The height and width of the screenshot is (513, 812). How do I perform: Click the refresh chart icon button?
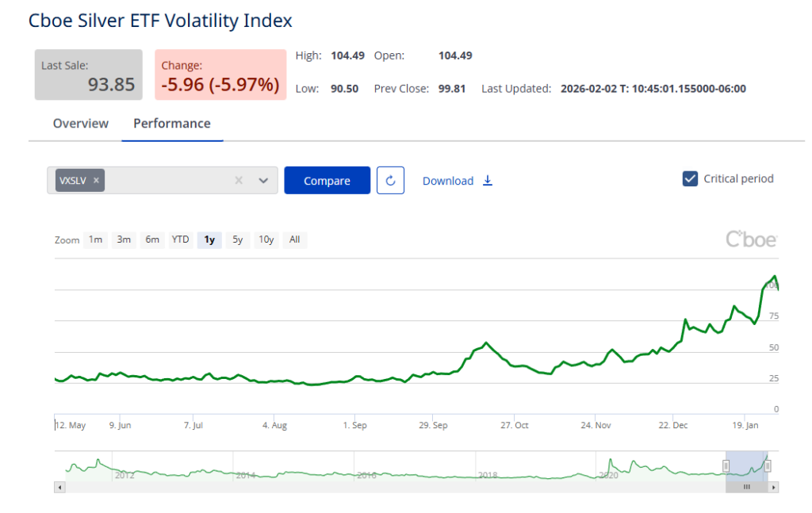click(390, 181)
